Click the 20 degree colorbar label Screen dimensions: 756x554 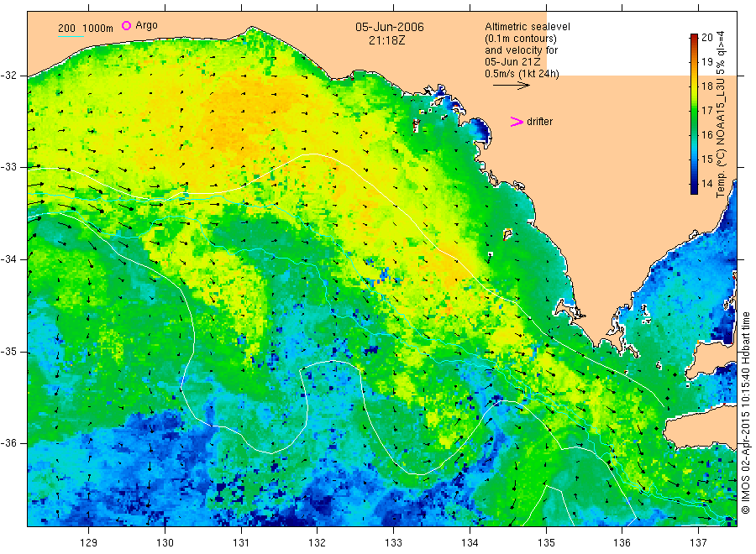point(706,38)
